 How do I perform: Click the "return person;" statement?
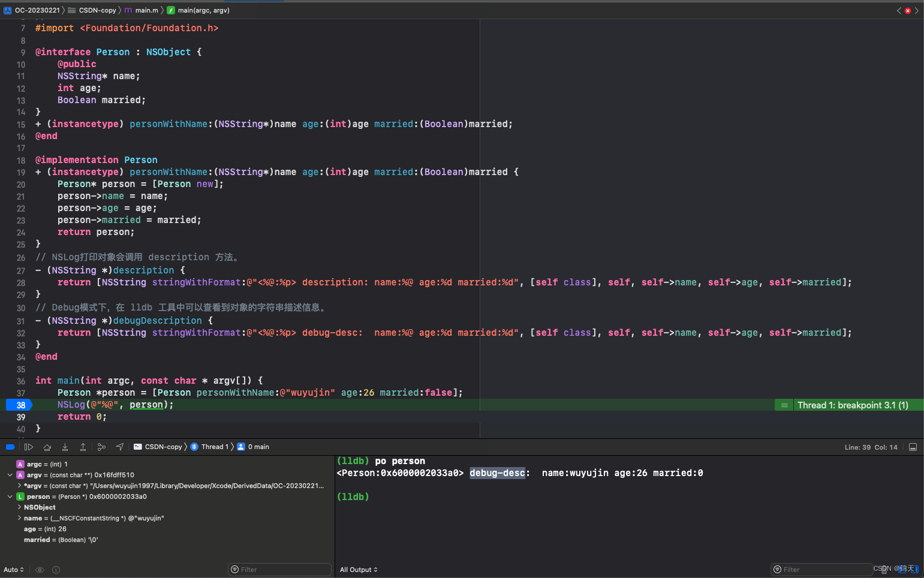[x=95, y=232]
